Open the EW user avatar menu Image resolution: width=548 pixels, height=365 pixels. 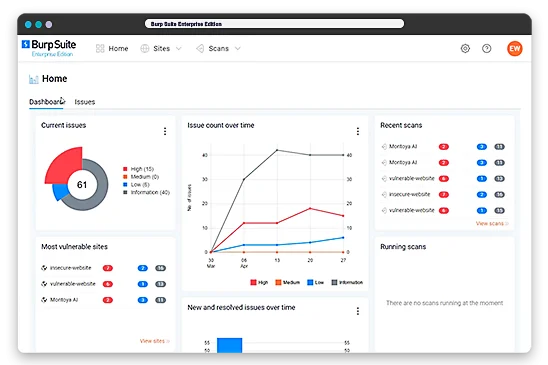point(514,49)
